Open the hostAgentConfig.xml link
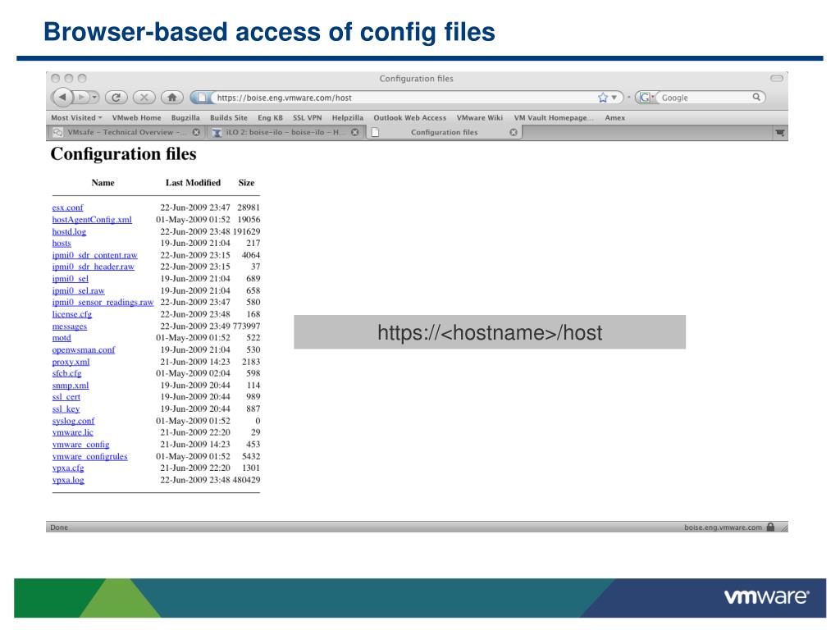The image size is (840, 630). point(92,220)
